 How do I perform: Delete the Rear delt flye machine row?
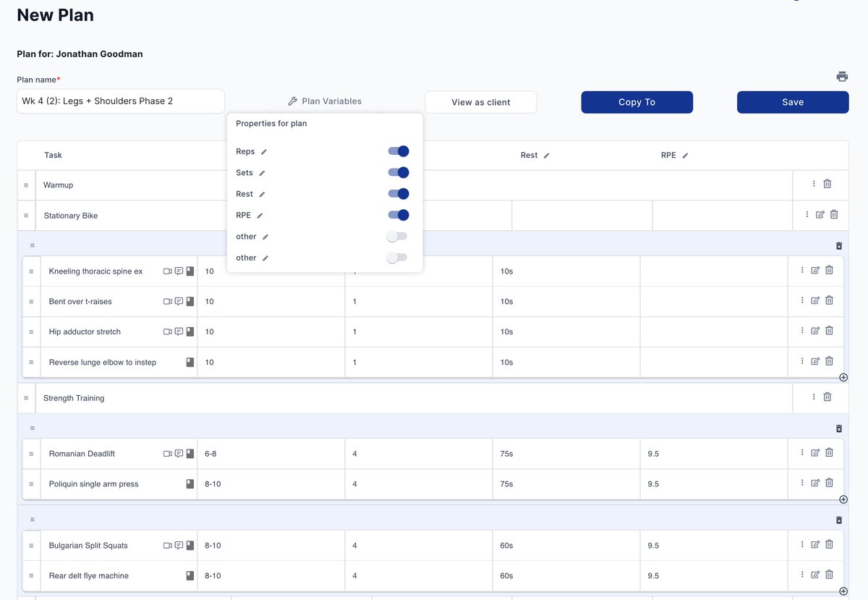pyautogui.click(x=829, y=575)
